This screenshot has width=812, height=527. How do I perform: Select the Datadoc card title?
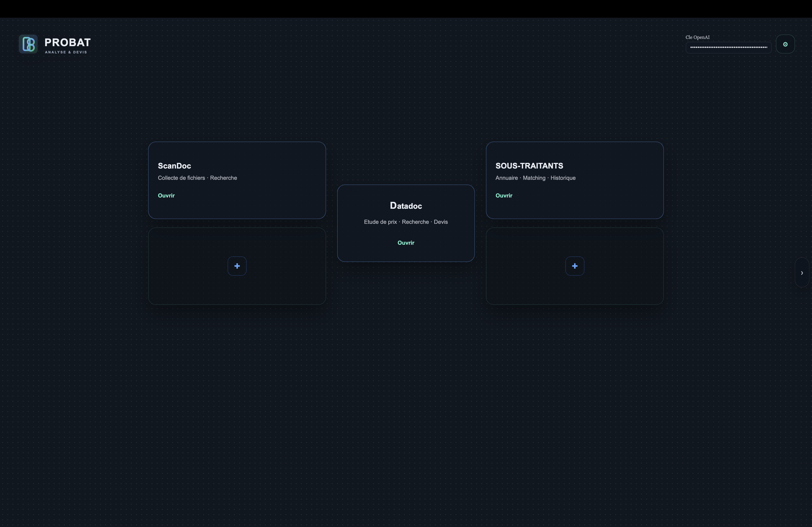tap(406, 206)
